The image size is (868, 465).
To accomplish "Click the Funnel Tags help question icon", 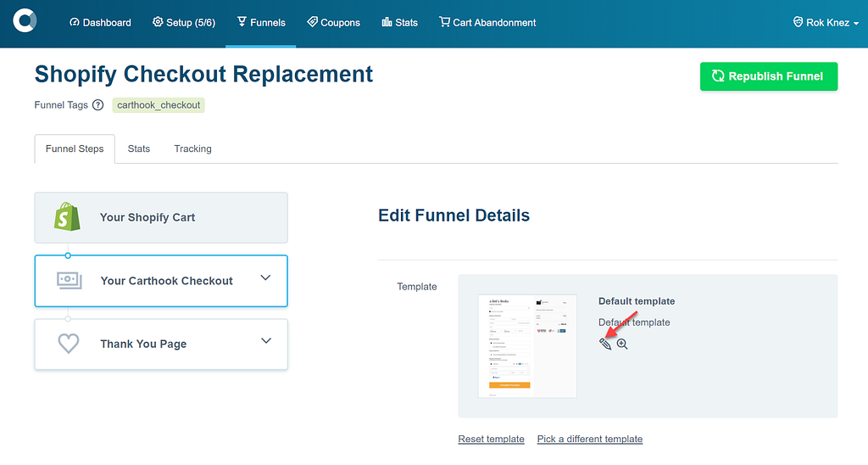I will [x=98, y=105].
